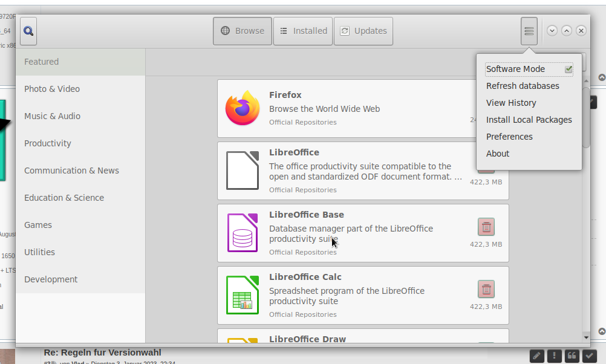Viewport: 606px width, 364px height.
Task: Click scrollbar down arrow in app list
Action: point(585,337)
